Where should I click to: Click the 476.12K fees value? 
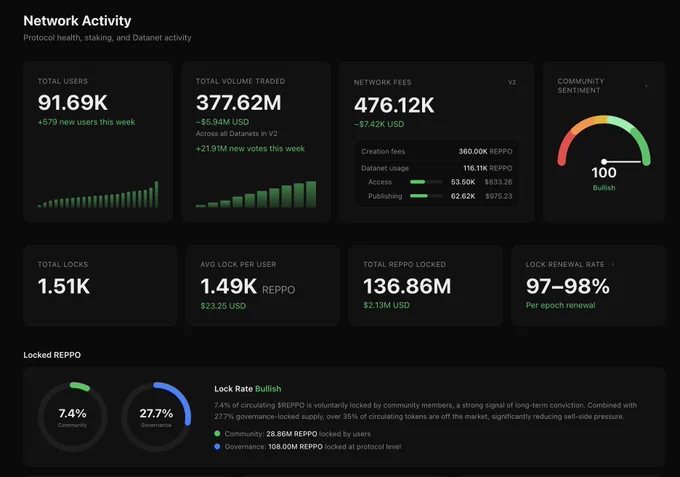[394, 105]
